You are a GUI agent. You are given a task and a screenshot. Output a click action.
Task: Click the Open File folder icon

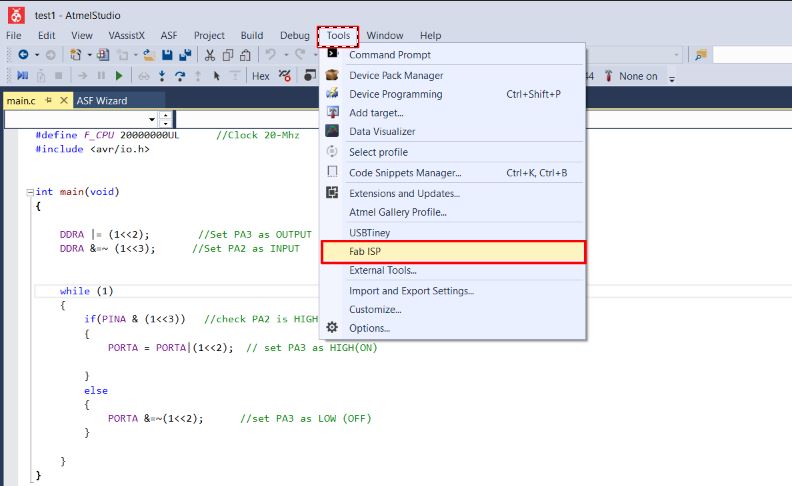tap(148, 55)
